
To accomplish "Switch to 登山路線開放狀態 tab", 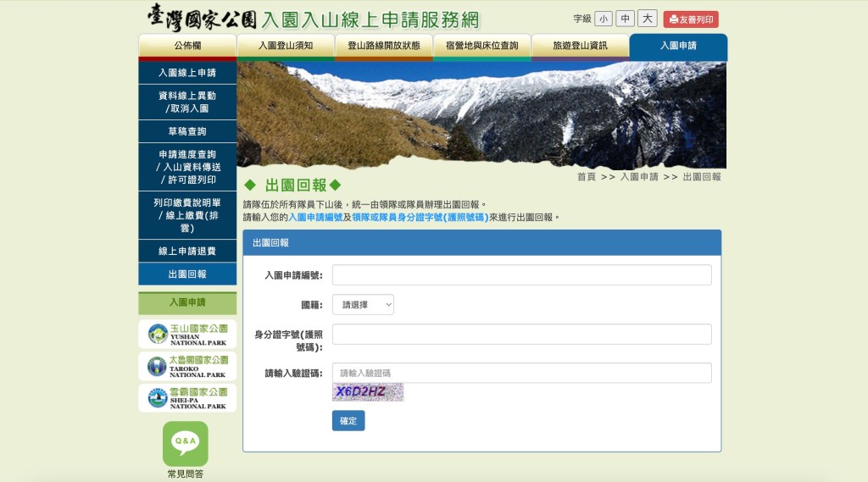I will coord(383,46).
